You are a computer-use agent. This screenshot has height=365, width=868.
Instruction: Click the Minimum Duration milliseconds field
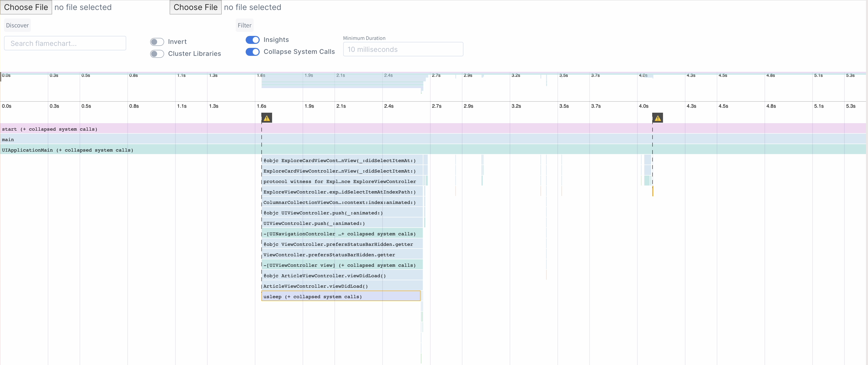(x=403, y=50)
